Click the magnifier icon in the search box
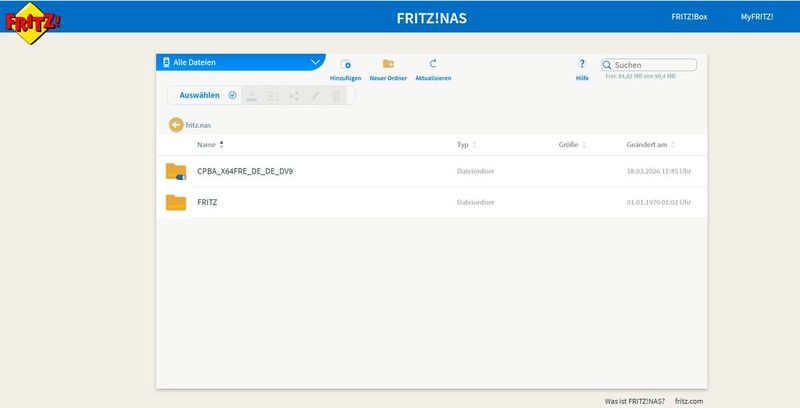Screen dimensions: 800x408 [x=607, y=65]
